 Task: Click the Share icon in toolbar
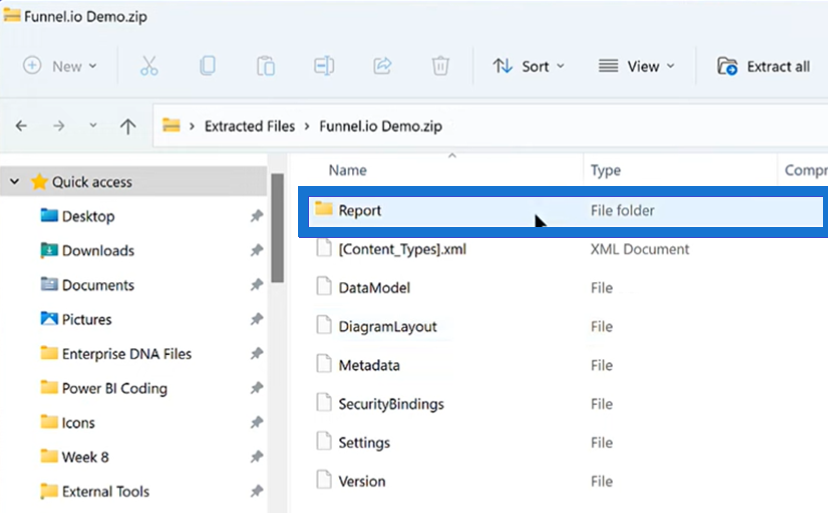[x=382, y=66]
